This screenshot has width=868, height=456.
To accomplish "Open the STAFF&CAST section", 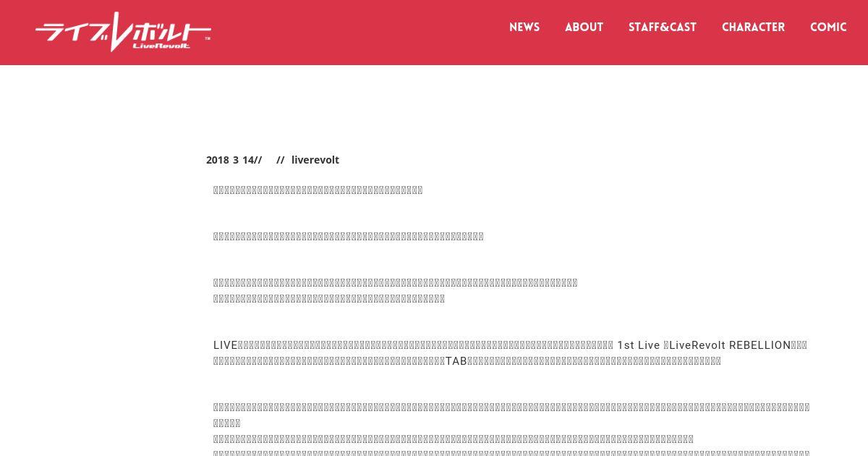I will [663, 28].
